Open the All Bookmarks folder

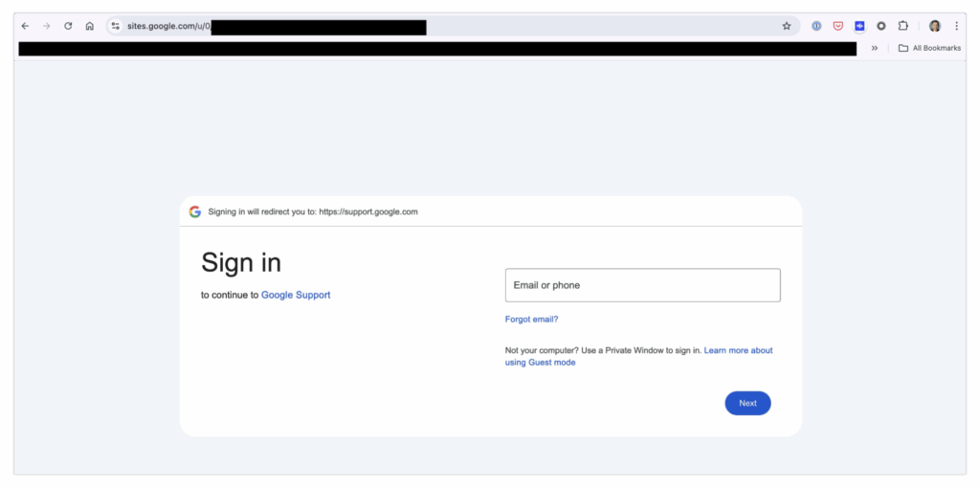pos(929,48)
